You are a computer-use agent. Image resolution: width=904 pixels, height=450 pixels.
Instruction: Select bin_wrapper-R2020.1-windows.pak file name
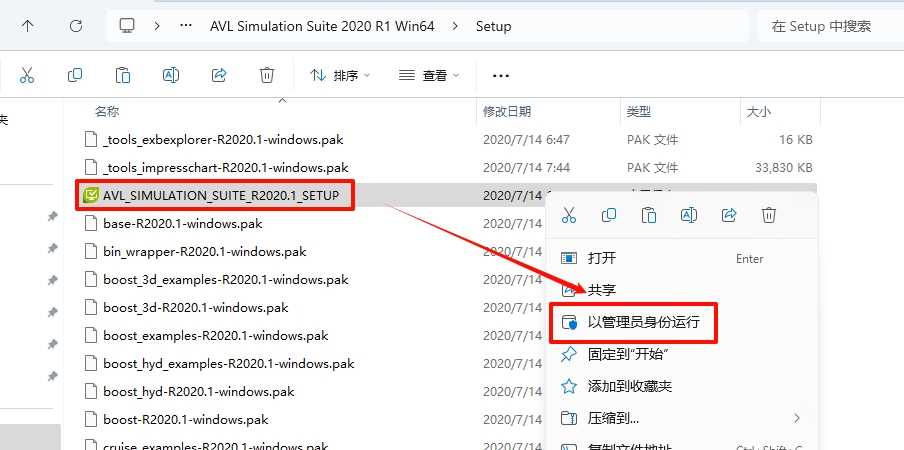pyautogui.click(x=205, y=251)
